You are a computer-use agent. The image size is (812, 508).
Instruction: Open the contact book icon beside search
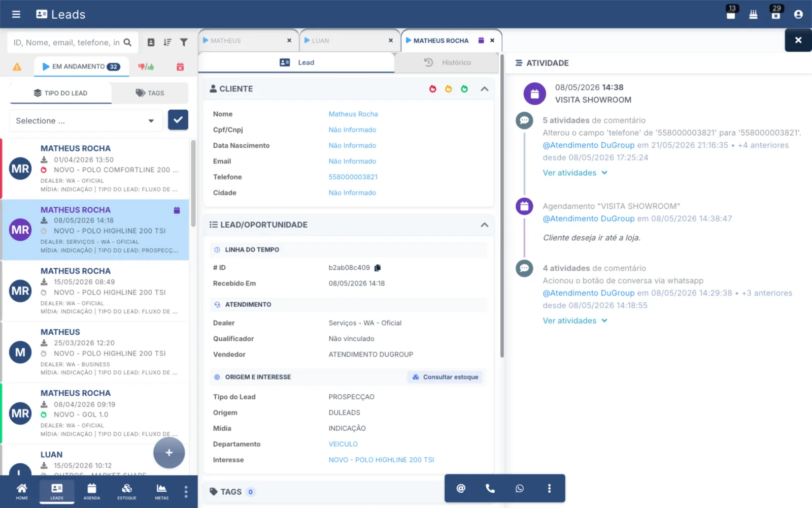pyautogui.click(x=151, y=43)
